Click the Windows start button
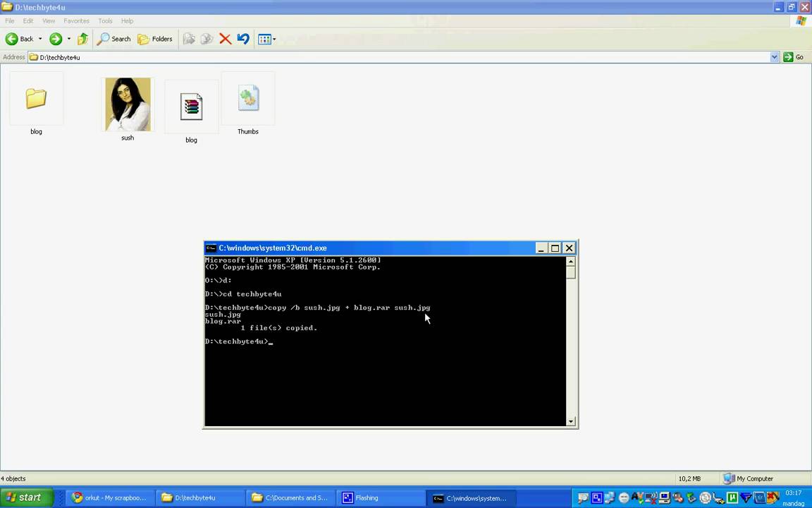This screenshot has width=812, height=508. click(25, 497)
